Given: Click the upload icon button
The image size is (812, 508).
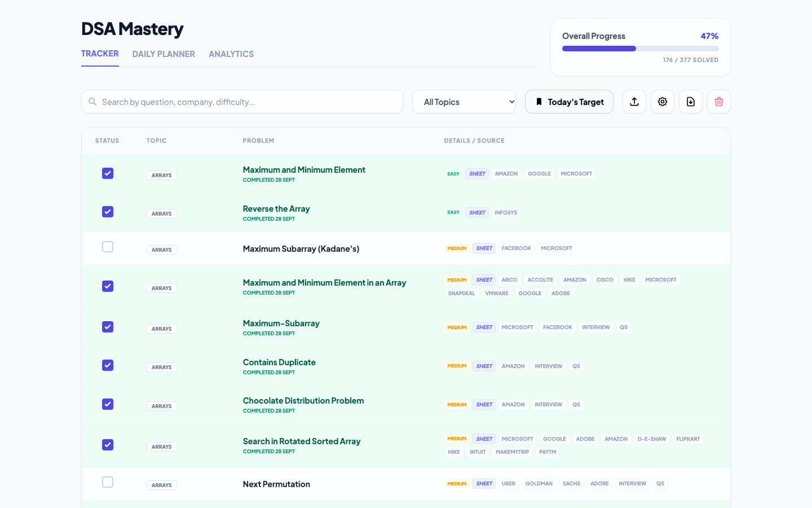Looking at the screenshot, I should (634, 102).
